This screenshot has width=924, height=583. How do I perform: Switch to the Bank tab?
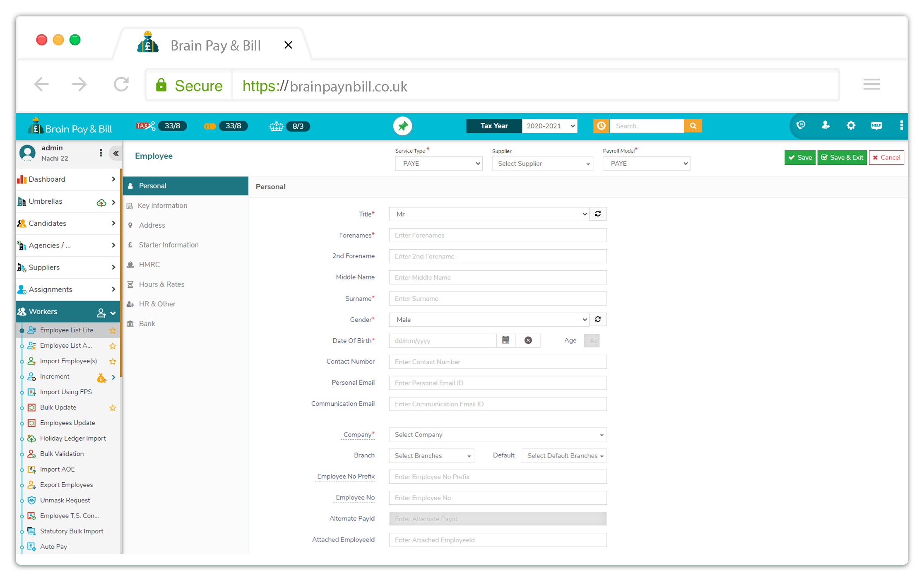tap(185, 324)
